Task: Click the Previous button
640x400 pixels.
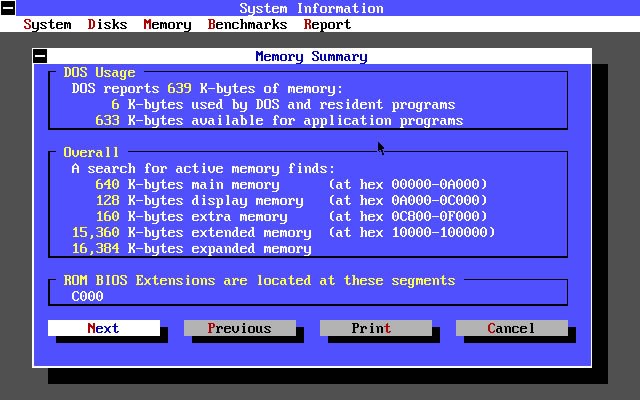Action: pyautogui.click(x=240, y=328)
